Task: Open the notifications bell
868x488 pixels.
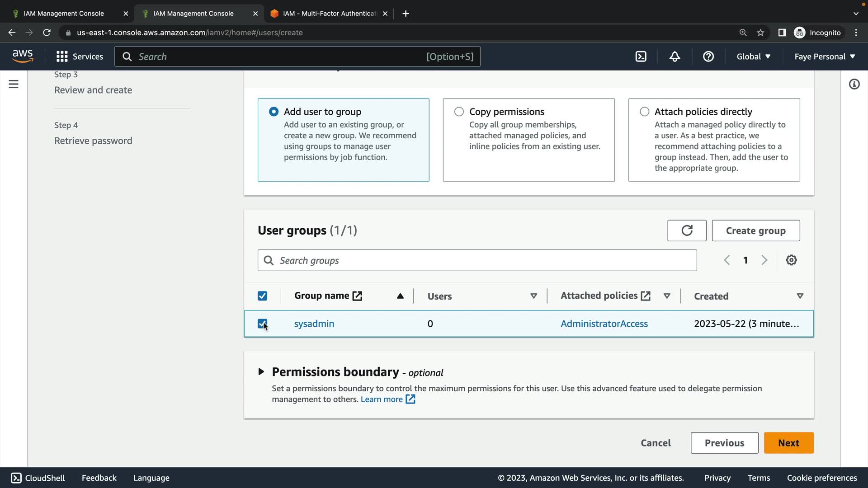Action: (675, 56)
